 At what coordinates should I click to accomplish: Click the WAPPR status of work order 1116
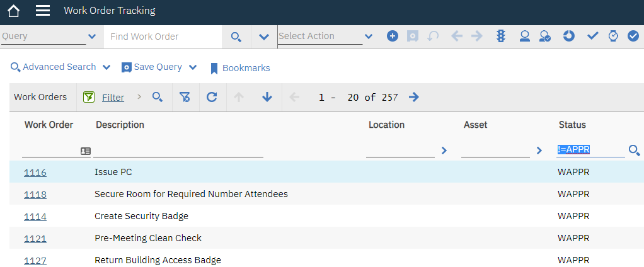pyautogui.click(x=573, y=173)
